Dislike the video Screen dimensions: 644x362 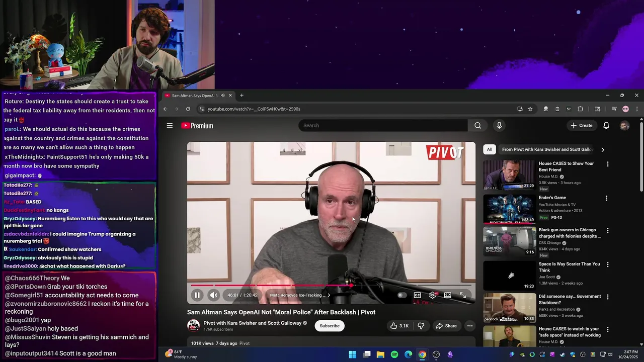pos(421,326)
